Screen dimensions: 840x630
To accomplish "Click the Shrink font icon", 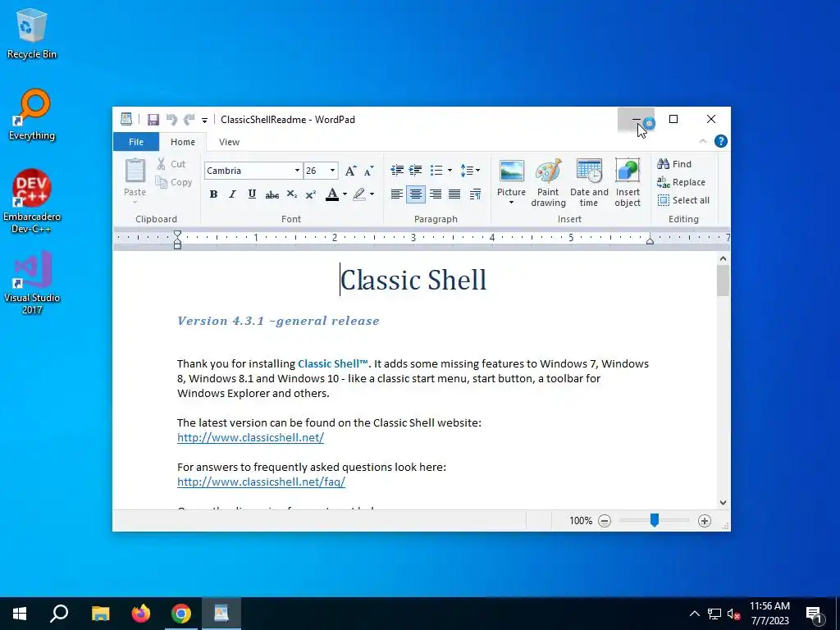I will 369,171.
